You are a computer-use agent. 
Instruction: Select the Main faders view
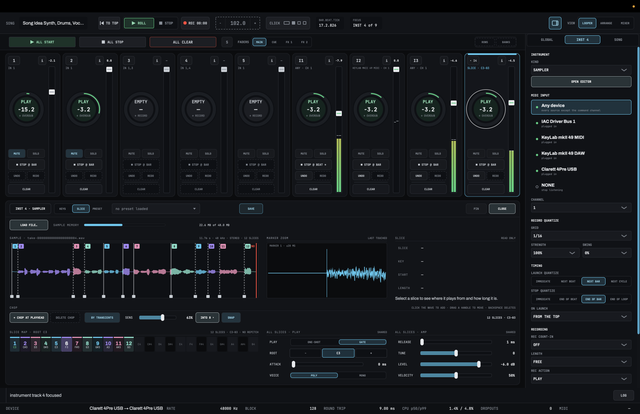(259, 42)
